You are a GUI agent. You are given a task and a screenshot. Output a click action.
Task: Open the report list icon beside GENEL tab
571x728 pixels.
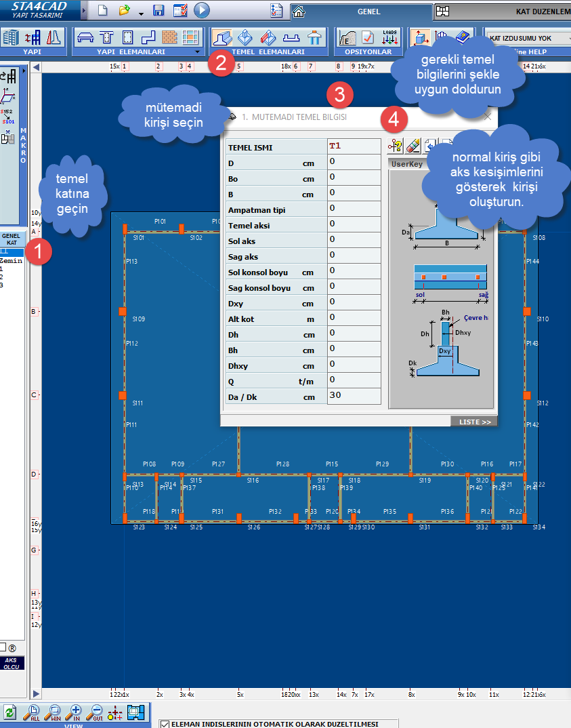[x=276, y=11]
